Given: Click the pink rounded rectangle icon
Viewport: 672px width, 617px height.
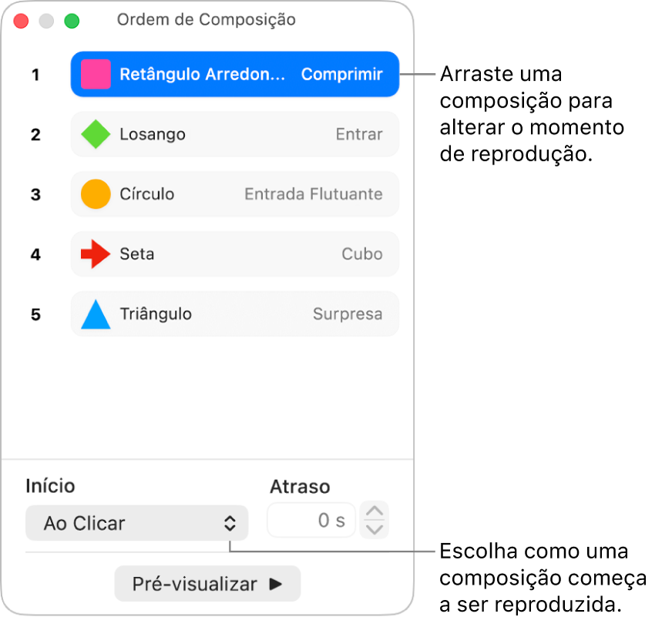Looking at the screenshot, I should click(96, 74).
